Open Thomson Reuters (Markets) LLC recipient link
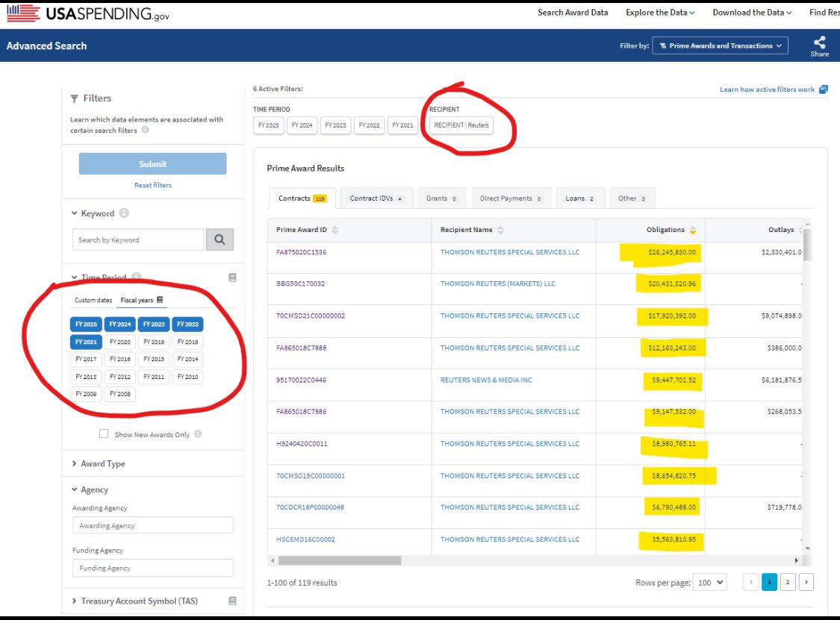Screen dimensions: 840x620 tap(498, 284)
